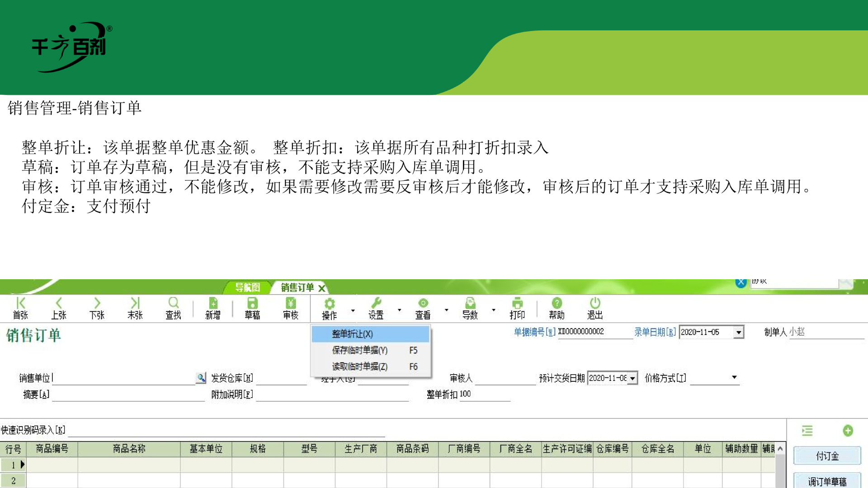
Task: Expand the 预计交货日期 date dropdown
Action: (632, 378)
